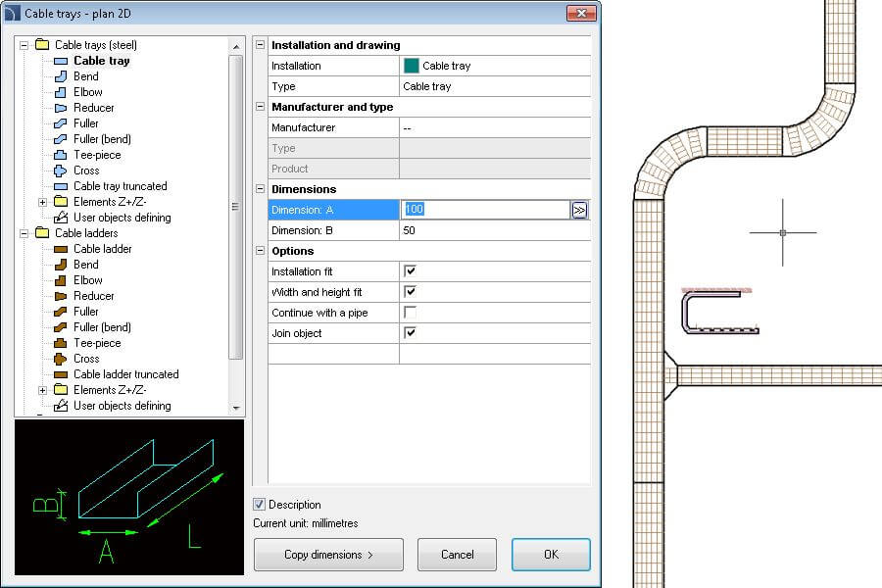The width and height of the screenshot is (882, 588).
Task: Select the brown Cable ladder icon
Action: 61,249
